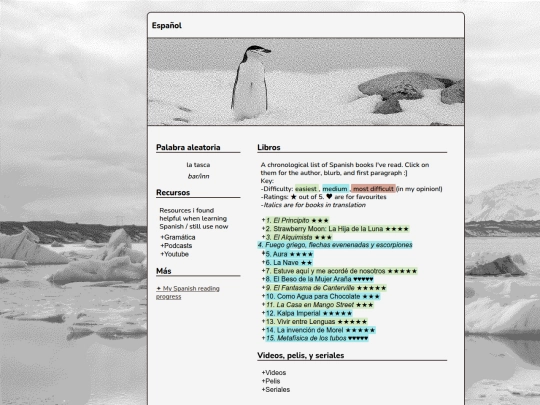Click the 'medium' blue difficulty key
This screenshot has height=405, width=540.
tap(335, 189)
